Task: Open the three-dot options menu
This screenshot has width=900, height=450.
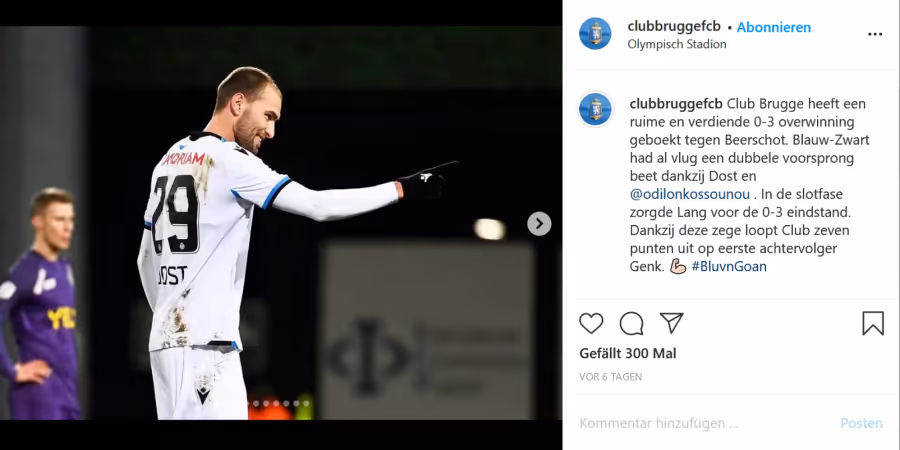Action: click(875, 34)
